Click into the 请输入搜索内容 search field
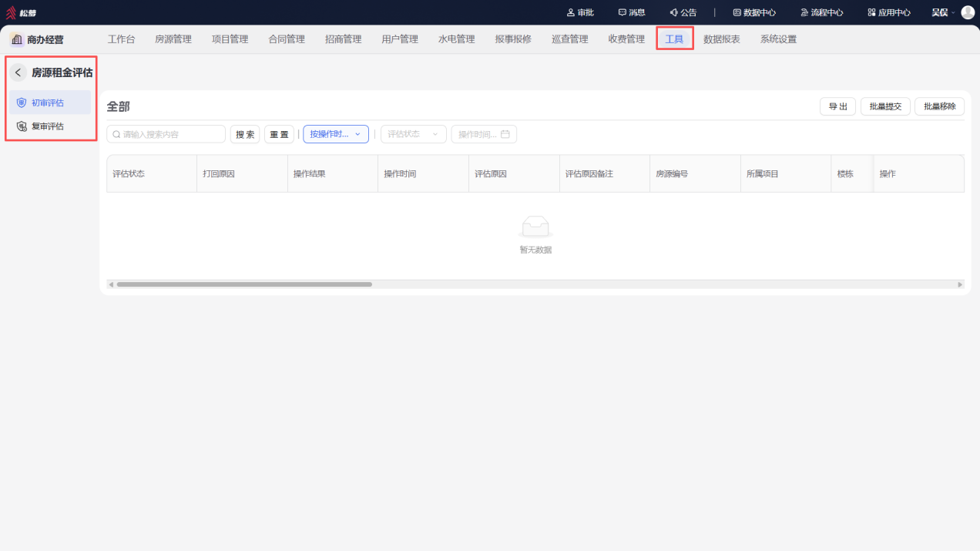 [x=166, y=134]
